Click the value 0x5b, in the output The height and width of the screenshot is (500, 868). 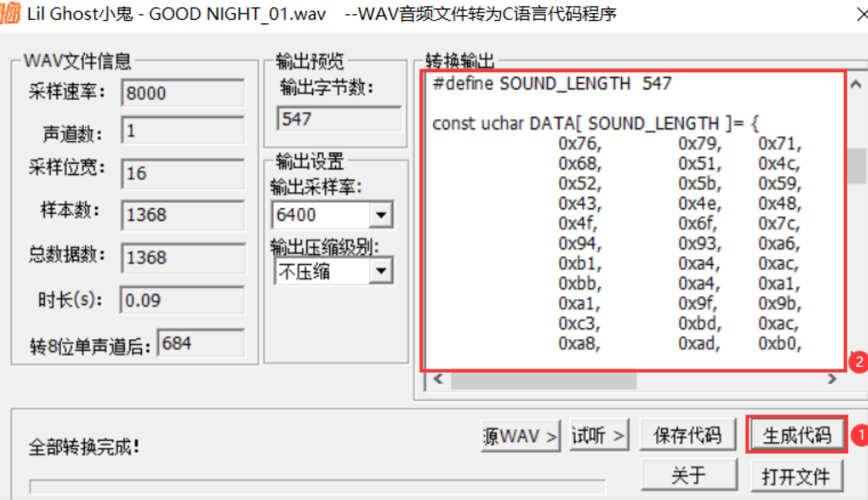pos(700,184)
